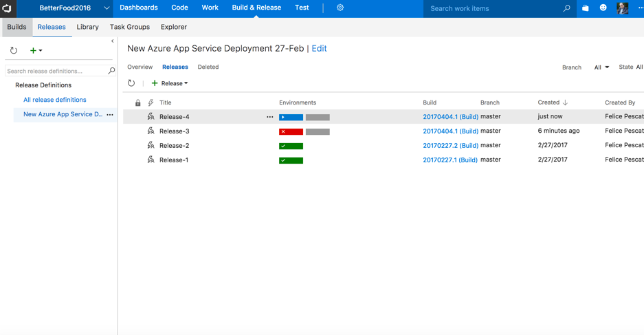
Task: Click Release-3 pending gray environment bar
Action: point(318,131)
